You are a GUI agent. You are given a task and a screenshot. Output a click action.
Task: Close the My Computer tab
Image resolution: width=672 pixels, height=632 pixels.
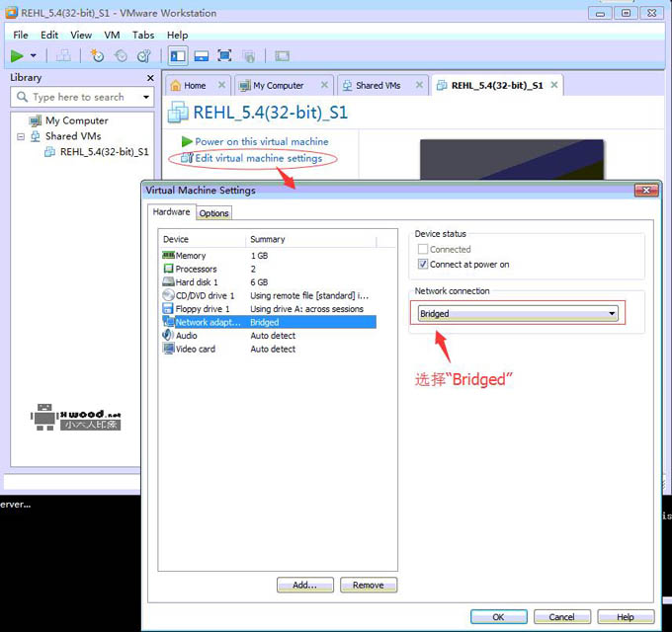[x=324, y=85]
